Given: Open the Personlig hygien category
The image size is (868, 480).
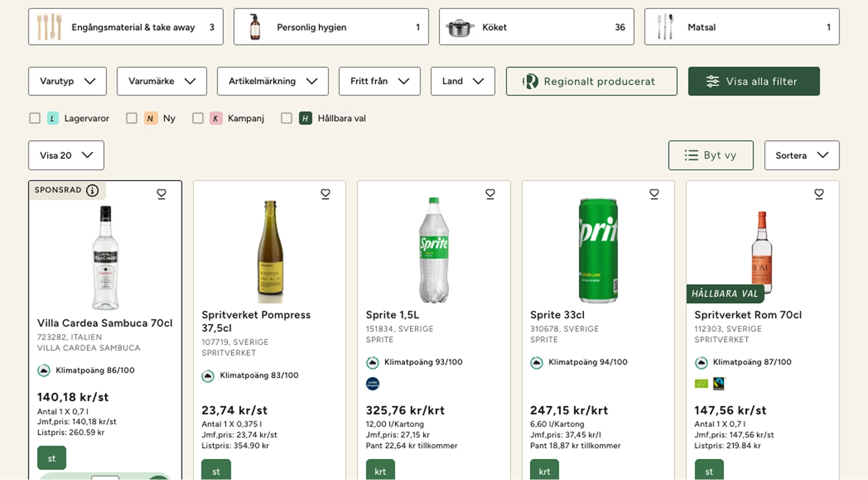Looking at the screenshot, I should click(331, 27).
